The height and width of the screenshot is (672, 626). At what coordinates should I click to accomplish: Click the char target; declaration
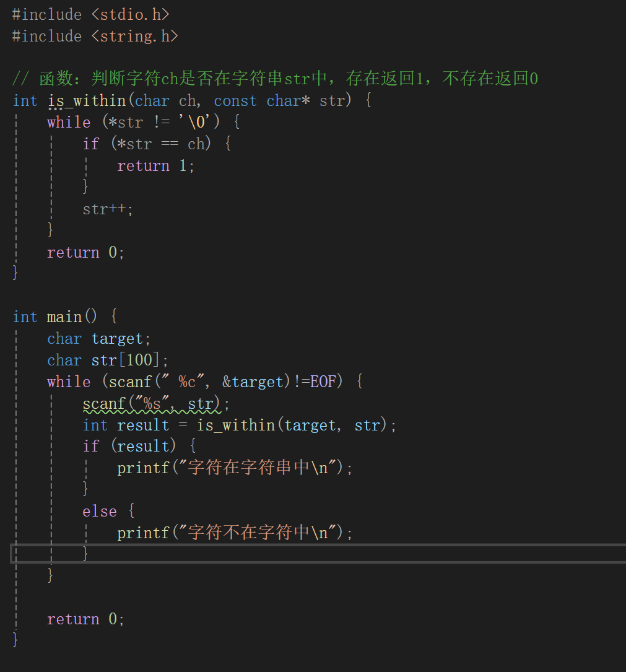pyautogui.click(x=99, y=339)
